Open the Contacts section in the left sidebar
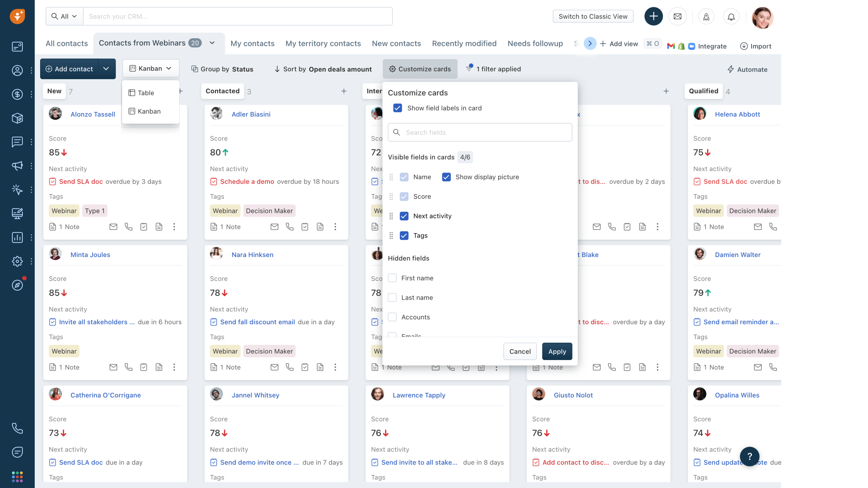868x488 pixels. (x=17, y=71)
